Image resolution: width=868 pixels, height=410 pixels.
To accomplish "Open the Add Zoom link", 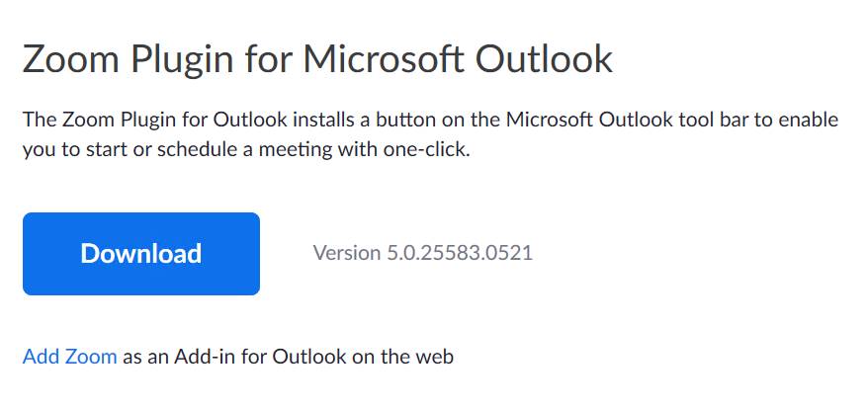I will (x=69, y=357).
